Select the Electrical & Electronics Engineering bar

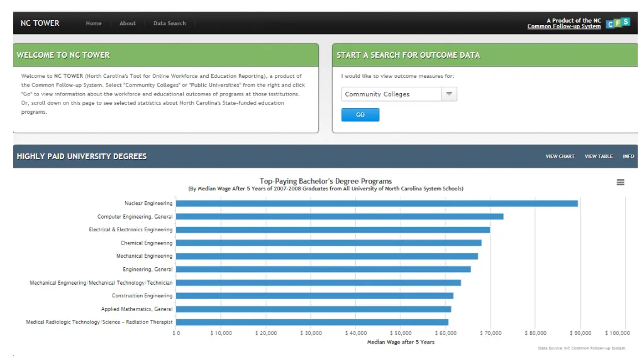(x=333, y=230)
